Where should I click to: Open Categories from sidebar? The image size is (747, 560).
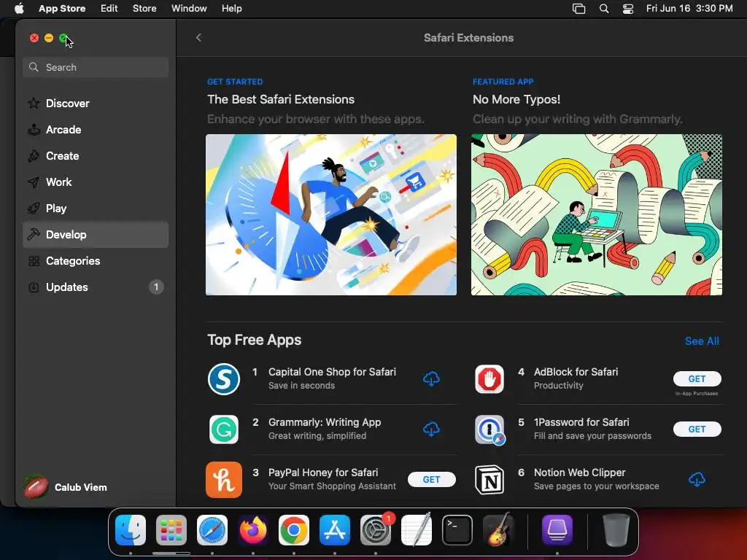(x=96, y=261)
